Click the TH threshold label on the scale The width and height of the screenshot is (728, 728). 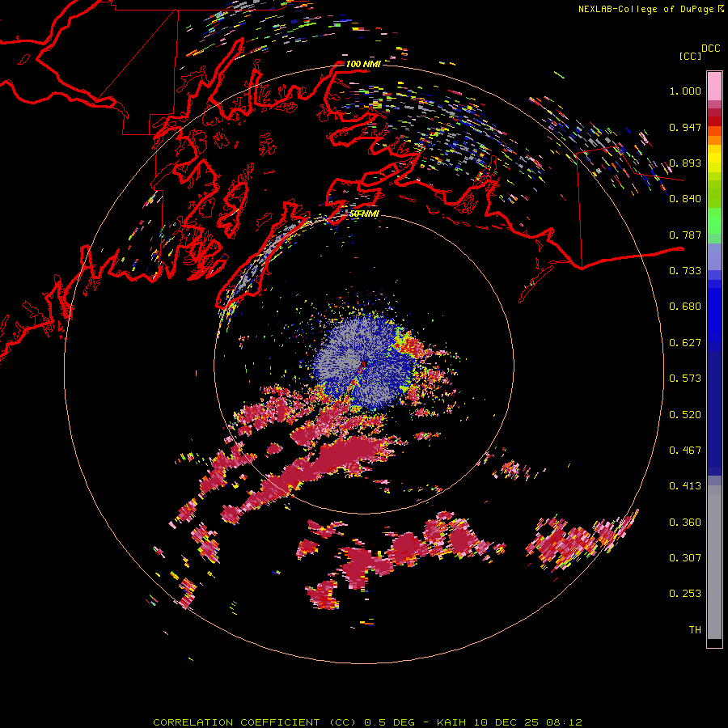tap(695, 630)
